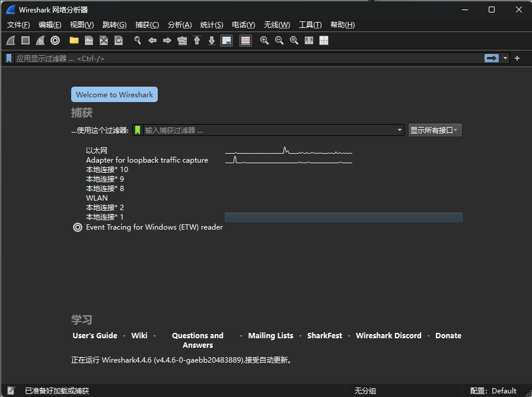This screenshot has height=397, width=532.
Task: Toggle packet list colorization
Action: pyautogui.click(x=246, y=41)
